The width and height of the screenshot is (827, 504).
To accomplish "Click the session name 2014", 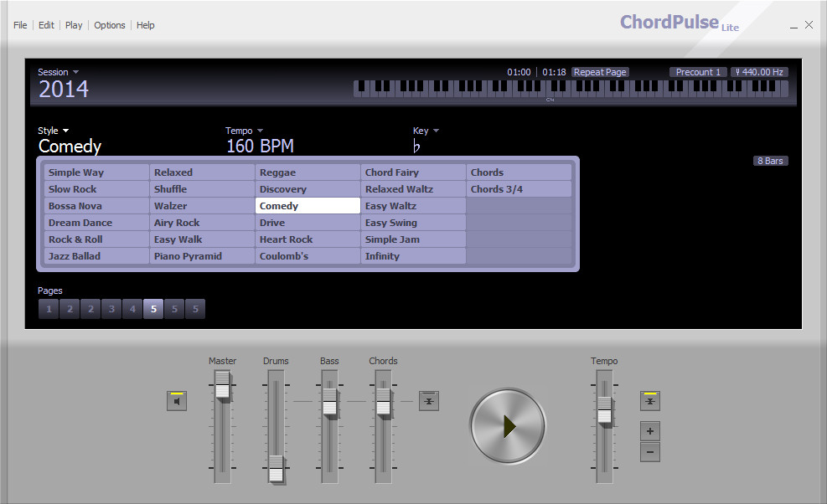I will click(64, 89).
